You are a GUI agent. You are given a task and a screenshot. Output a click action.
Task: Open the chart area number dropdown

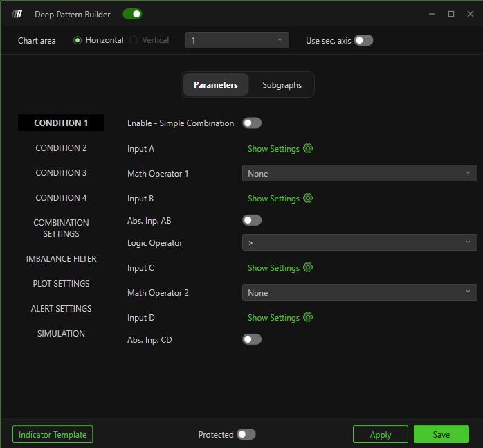(237, 41)
